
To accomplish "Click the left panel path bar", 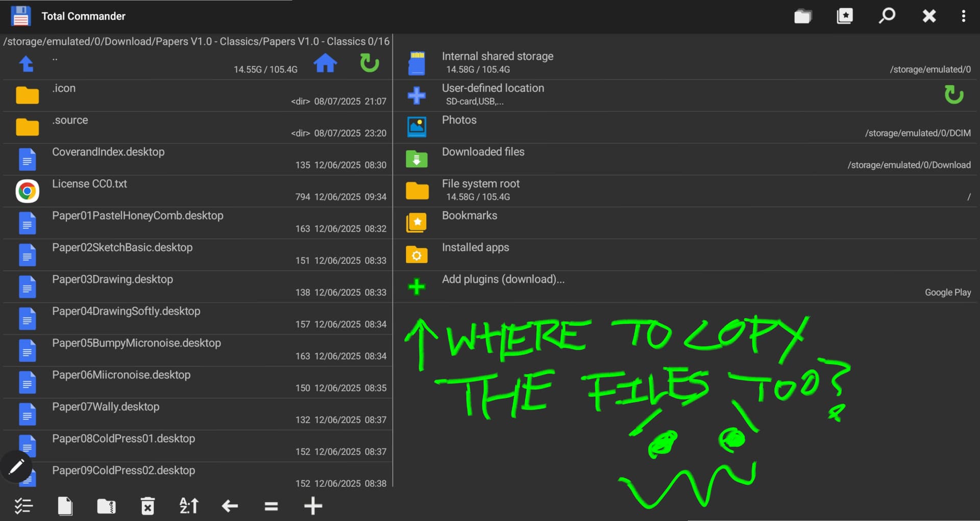I will click(197, 41).
